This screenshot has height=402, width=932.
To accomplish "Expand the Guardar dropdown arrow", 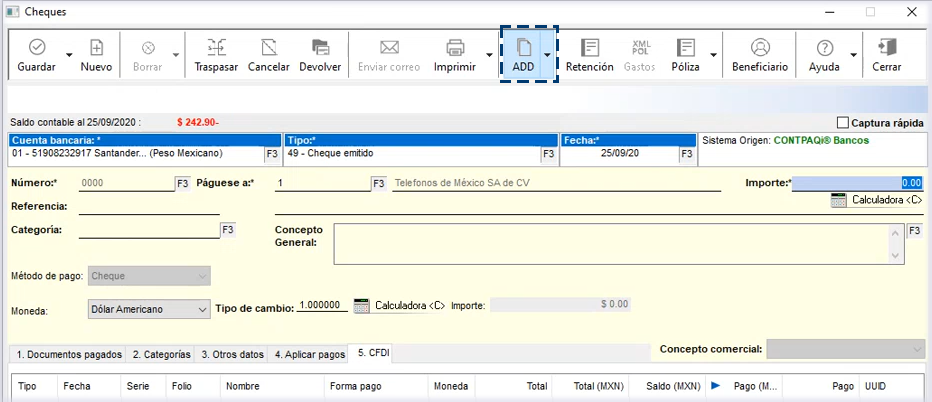I will pos(68,56).
